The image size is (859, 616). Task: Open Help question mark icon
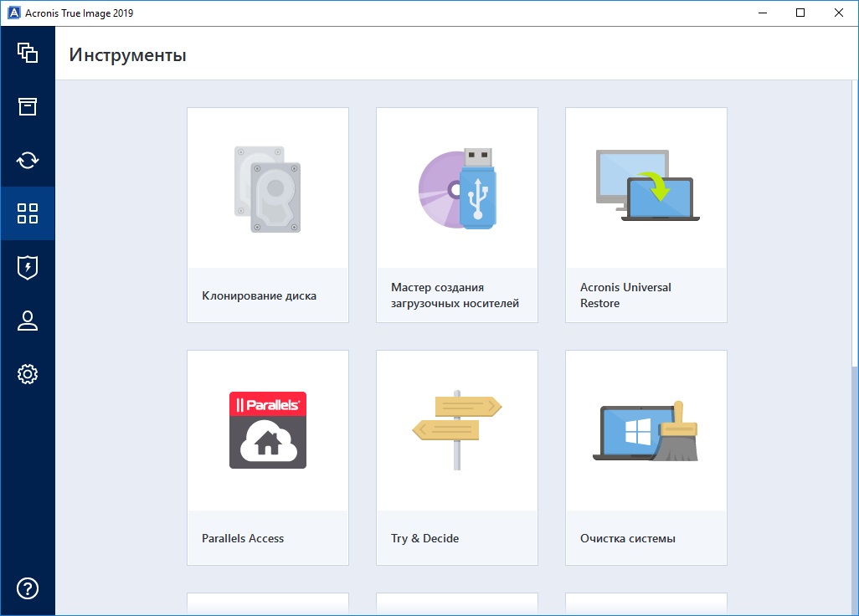click(x=28, y=588)
